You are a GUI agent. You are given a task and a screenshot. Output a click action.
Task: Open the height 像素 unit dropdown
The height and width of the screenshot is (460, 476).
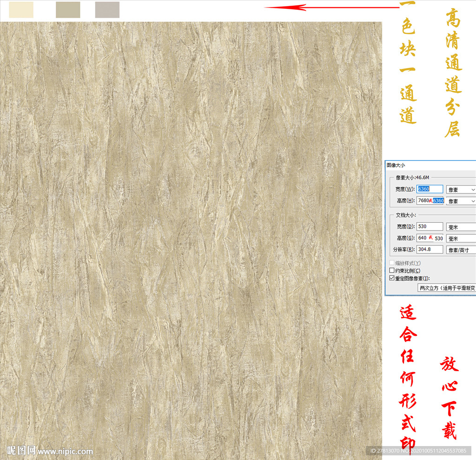(x=461, y=201)
